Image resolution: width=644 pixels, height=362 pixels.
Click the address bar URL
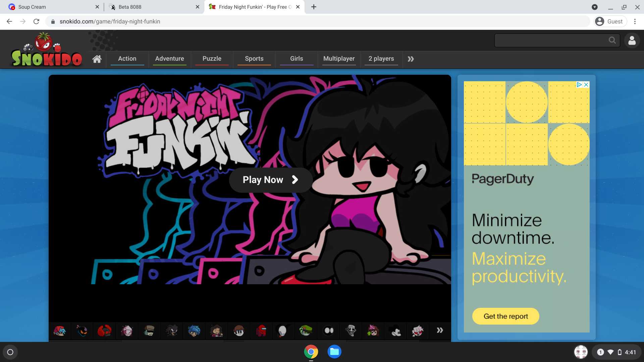(110, 21)
